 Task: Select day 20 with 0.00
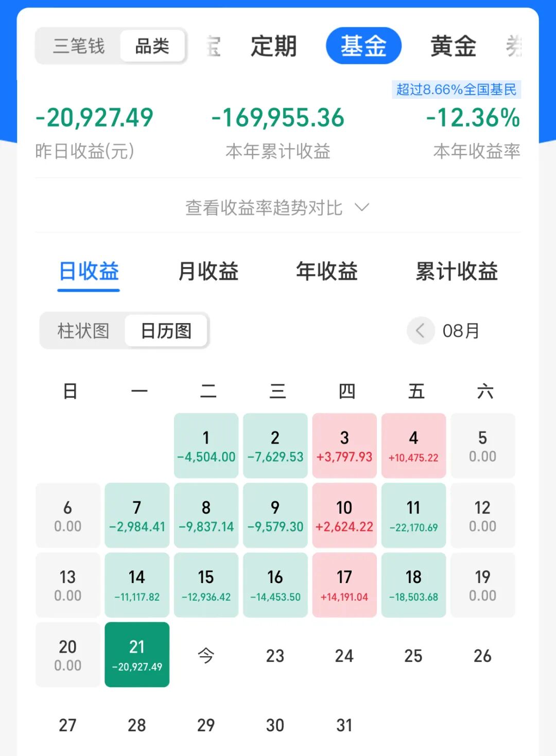(68, 655)
